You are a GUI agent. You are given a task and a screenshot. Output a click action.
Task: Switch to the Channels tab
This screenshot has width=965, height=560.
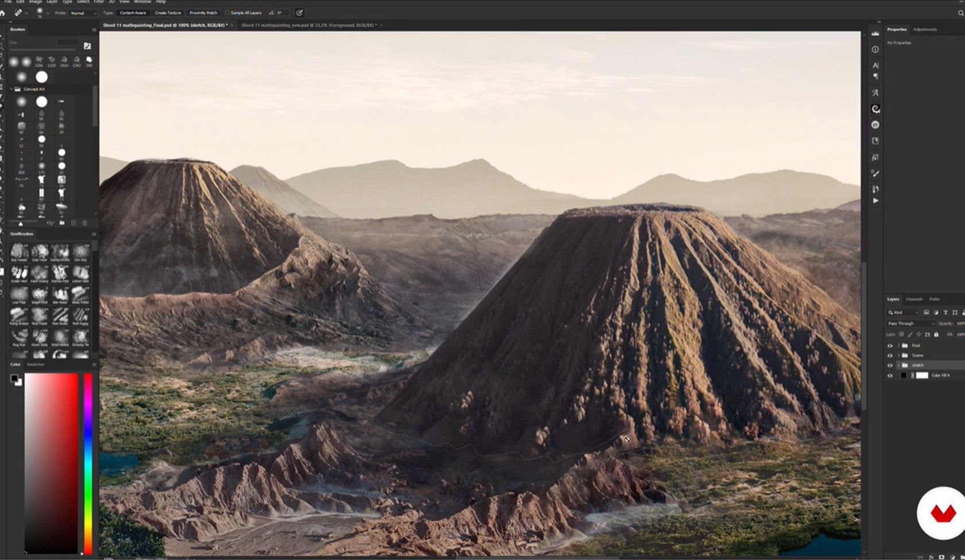tap(914, 299)
